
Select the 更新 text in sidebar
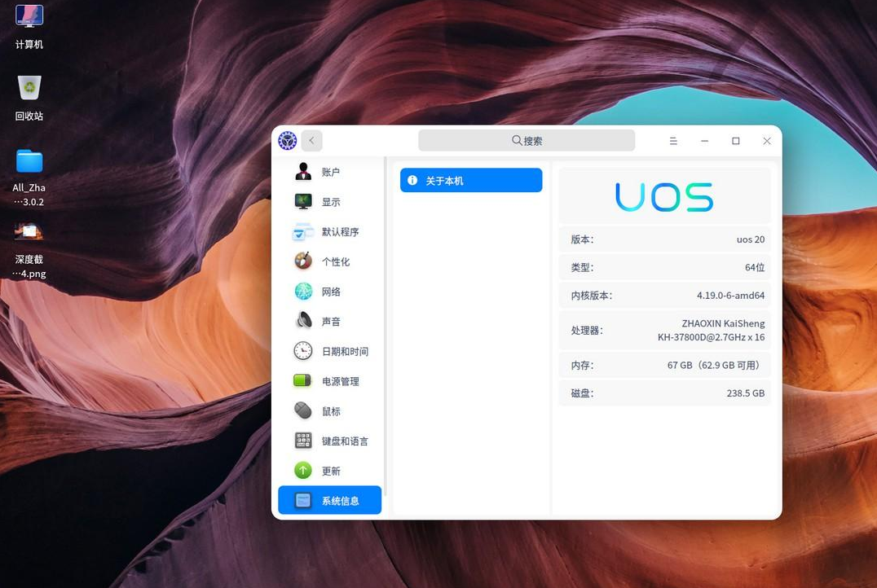click(x=331, y=472)
